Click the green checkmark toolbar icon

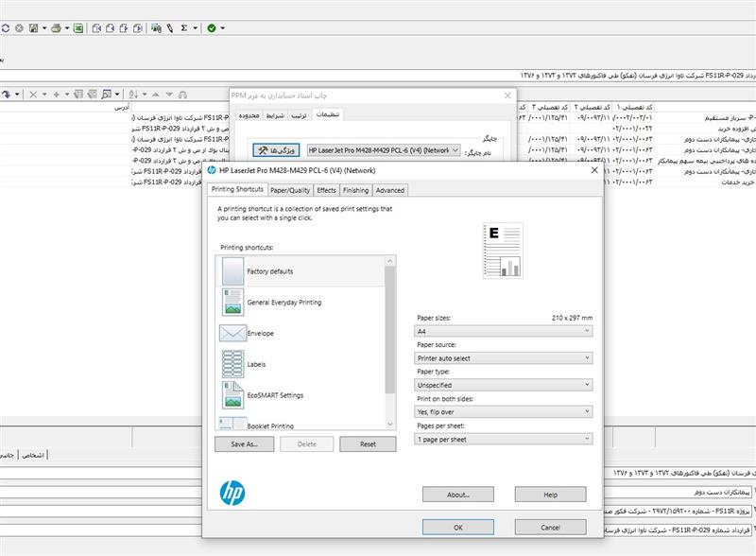tap(211, 28)
